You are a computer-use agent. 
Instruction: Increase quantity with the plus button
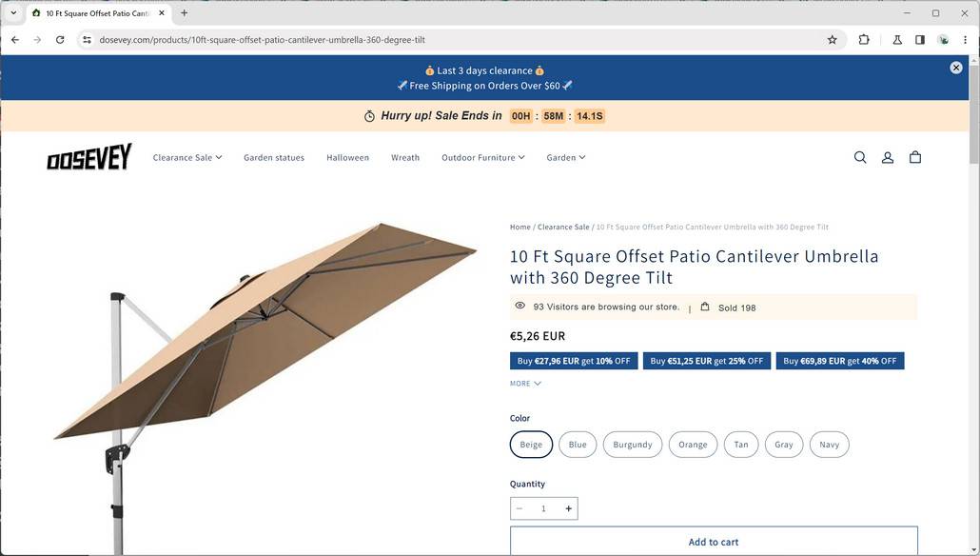(x=569, y=508)
